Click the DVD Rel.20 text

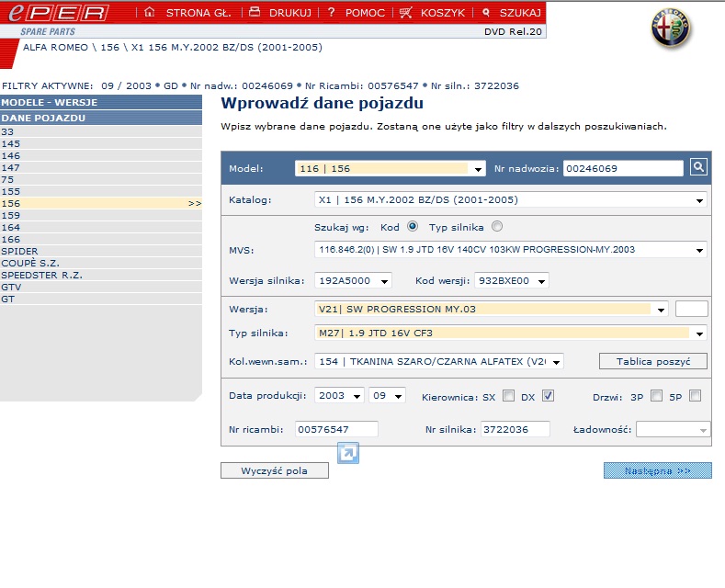[513, 31]
